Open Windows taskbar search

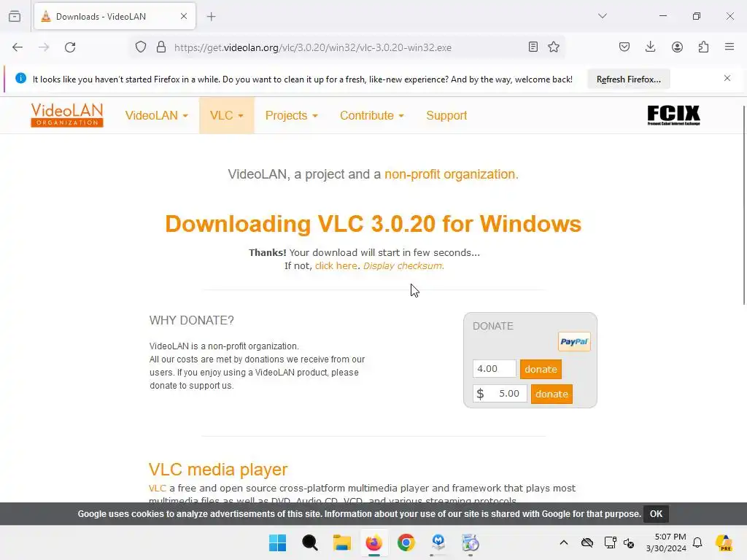click(309, 542)
